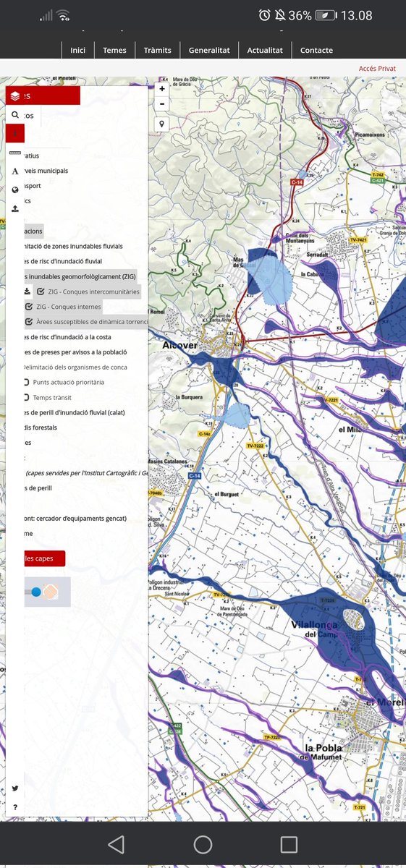Download the ZIG Conques intercomunitàries layer
Screen dimensions: 406x868
point(28,291)
